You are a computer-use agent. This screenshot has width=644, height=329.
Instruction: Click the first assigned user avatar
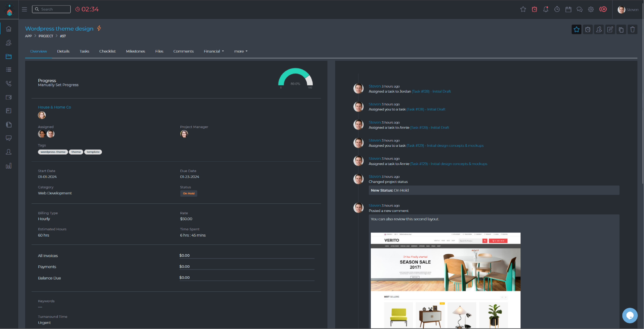pyautogui.click(x=42, y=134)
